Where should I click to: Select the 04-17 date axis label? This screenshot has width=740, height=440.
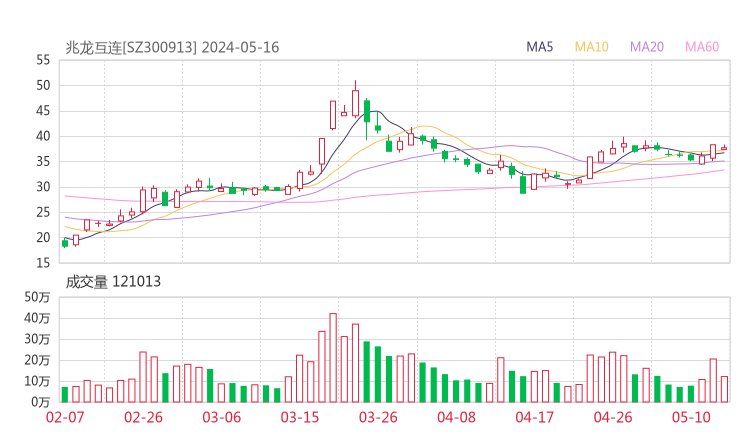click(535, 417)
